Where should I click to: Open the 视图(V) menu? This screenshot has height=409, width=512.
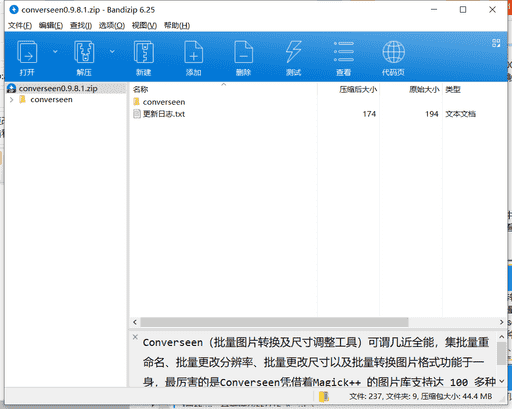(144, 25)
